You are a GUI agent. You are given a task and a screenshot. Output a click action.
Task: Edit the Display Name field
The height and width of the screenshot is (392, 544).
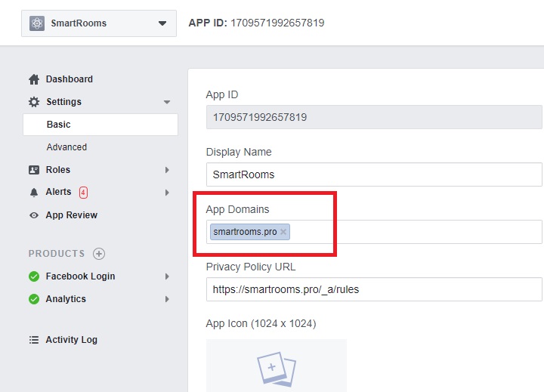pyautogui.click(x=374, y=174)
